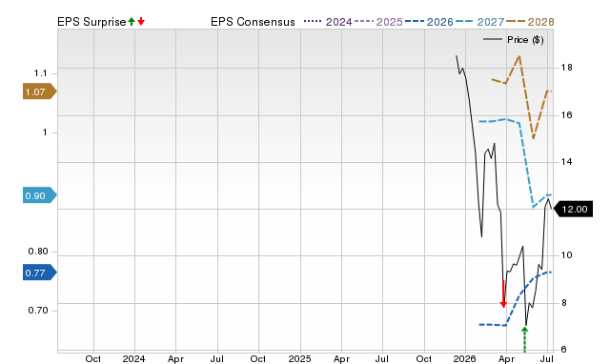Click the 2024 label on the time axis
Screen dimensions: 610x364
133,358
